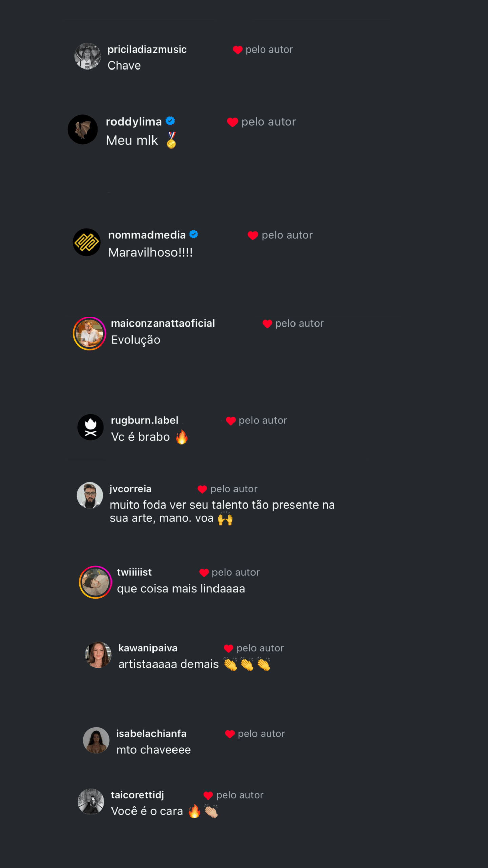Click the red heart beside priciladiazmusic
This screenshot has height=868, width=488.
pyautogui.click(x=238, y=50)
